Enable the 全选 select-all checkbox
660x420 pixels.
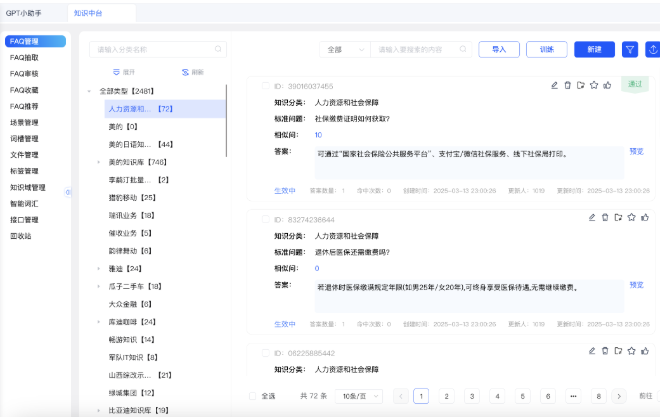(x=252, y=396)
